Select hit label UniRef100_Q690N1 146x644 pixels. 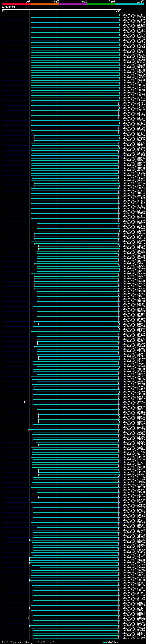pos(133,364)
